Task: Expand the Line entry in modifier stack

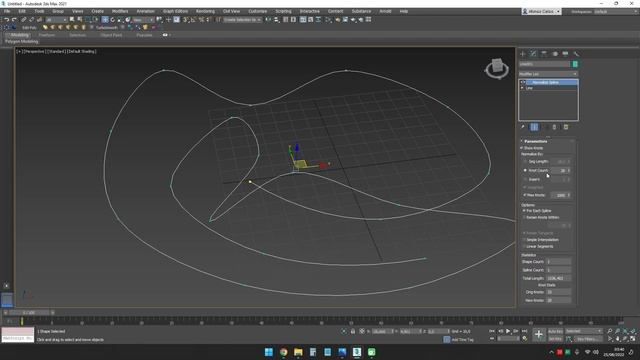Action: coord(522,88)
